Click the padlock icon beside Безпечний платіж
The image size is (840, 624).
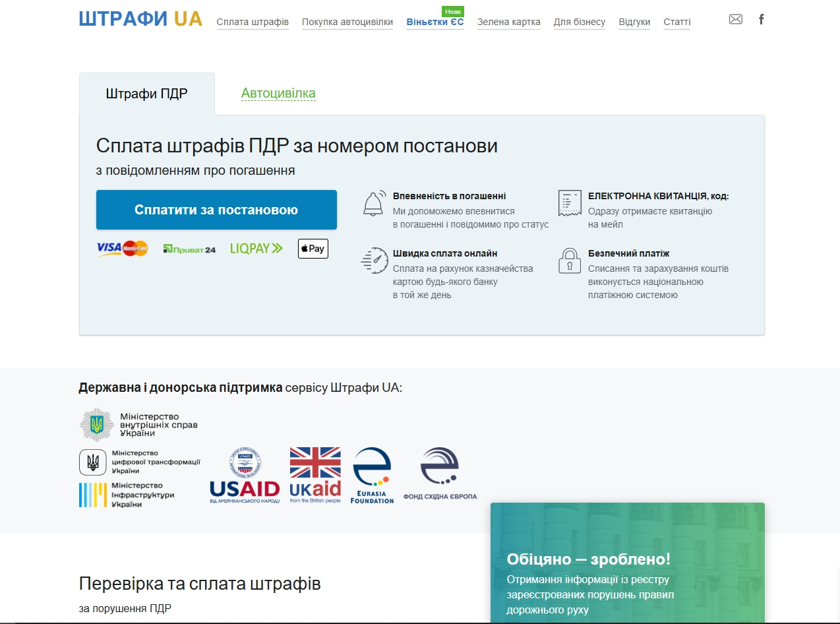(569, 261)
